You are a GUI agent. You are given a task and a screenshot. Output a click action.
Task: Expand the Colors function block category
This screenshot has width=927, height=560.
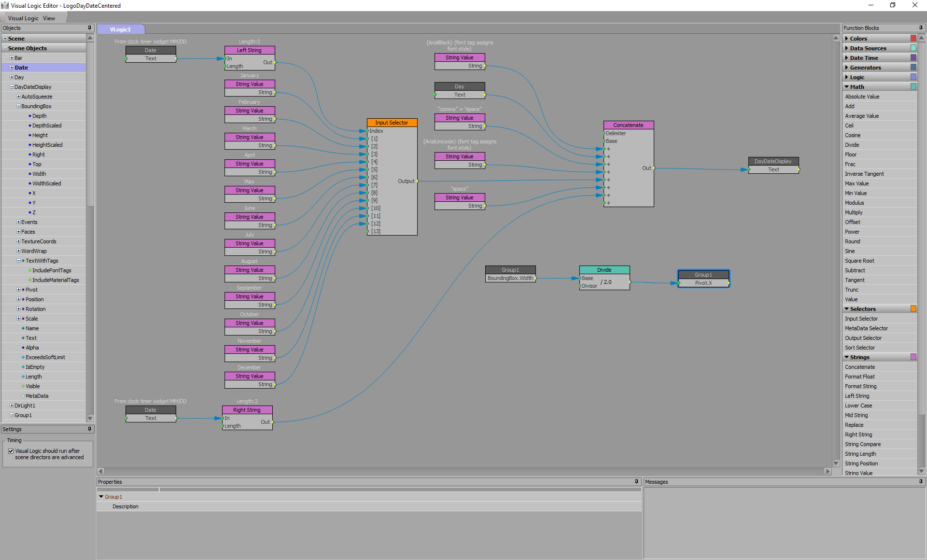point(847,39)
